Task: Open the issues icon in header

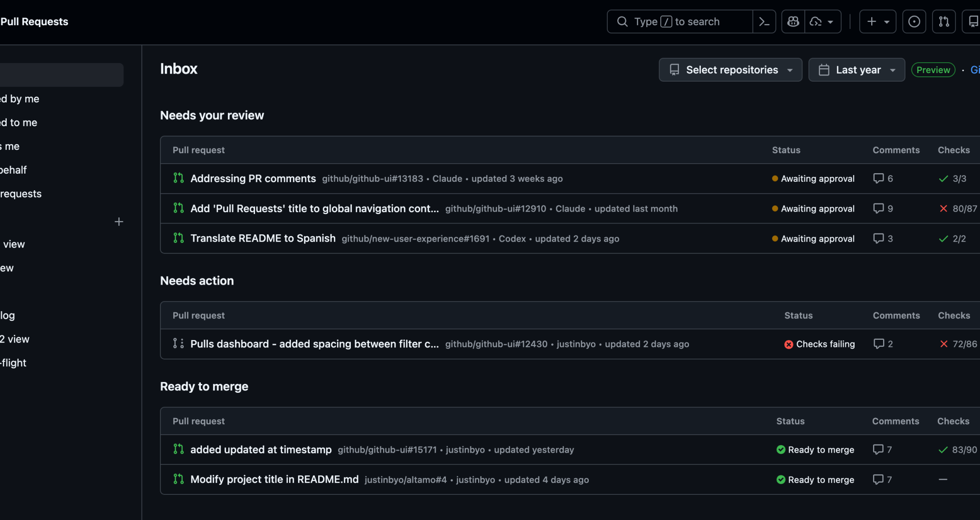Action: pyautogui.click(x=914, y=22)
